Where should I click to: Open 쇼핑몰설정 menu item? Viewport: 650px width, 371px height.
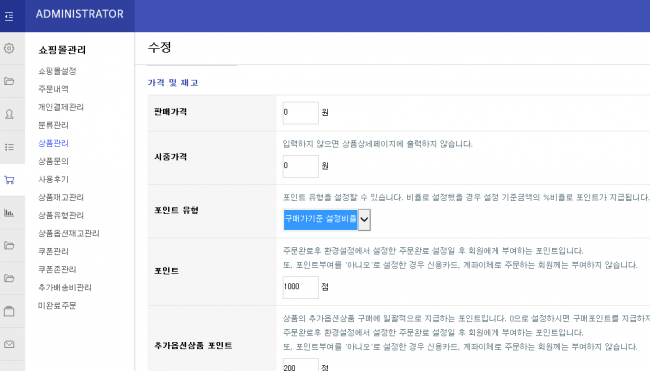[x=57, y=71]
